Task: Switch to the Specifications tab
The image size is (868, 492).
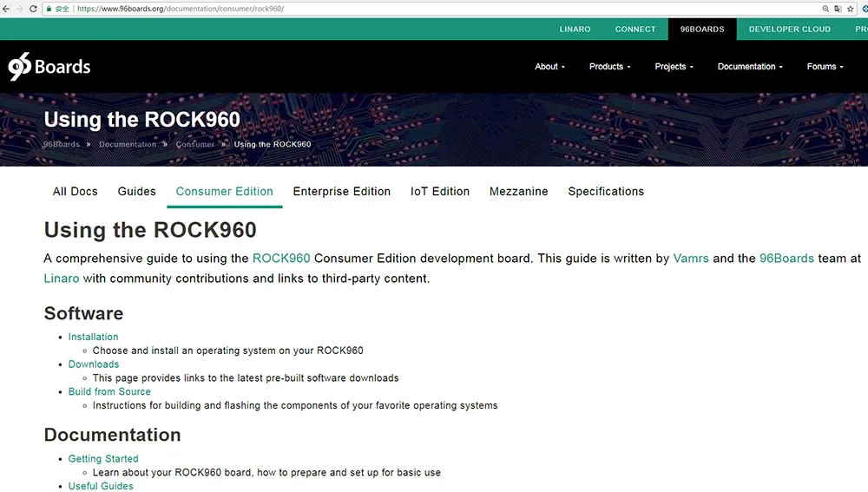Action: [606, 192]
